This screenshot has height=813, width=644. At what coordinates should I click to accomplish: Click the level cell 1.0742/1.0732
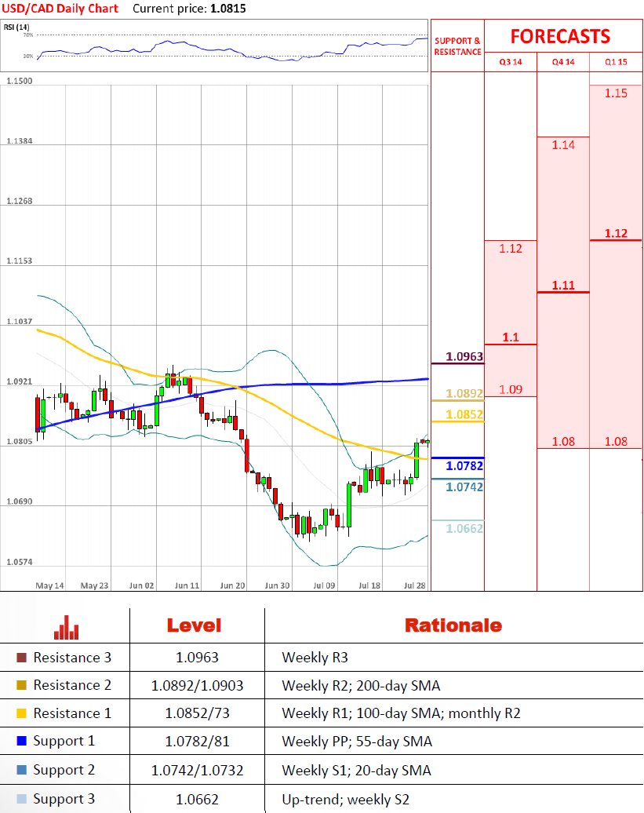pos(198,771)
